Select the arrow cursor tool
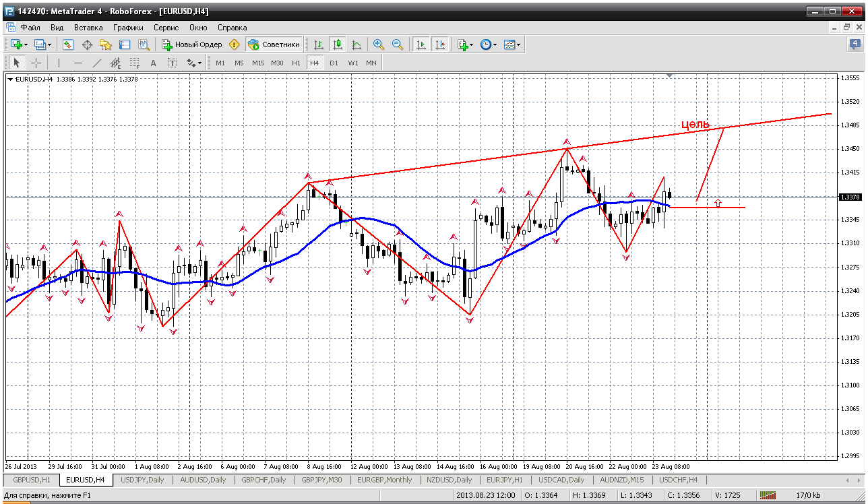This screenshot has width=868, height=504. pyautogui.click(x=17, y=63)
